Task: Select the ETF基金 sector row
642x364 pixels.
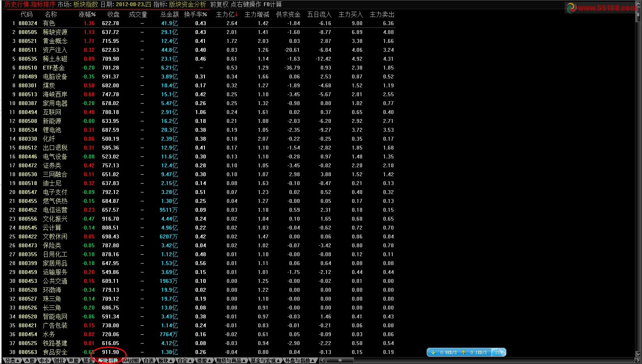Action: pos(199,68)
